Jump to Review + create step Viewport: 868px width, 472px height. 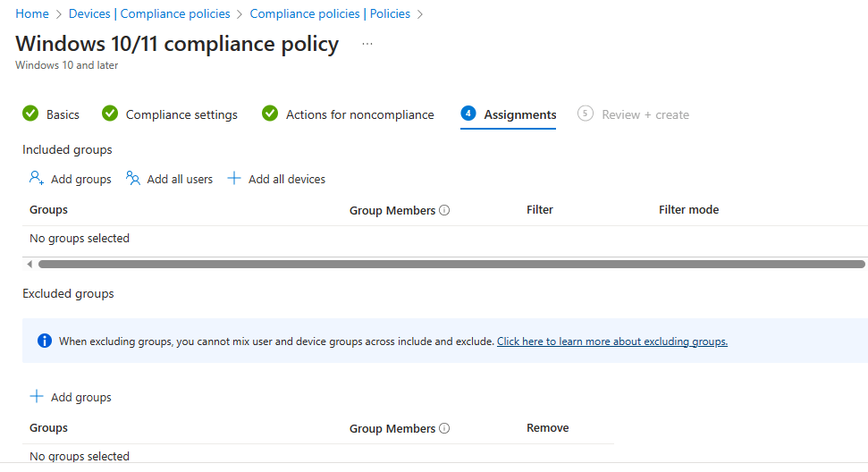[x=645, y=114]
